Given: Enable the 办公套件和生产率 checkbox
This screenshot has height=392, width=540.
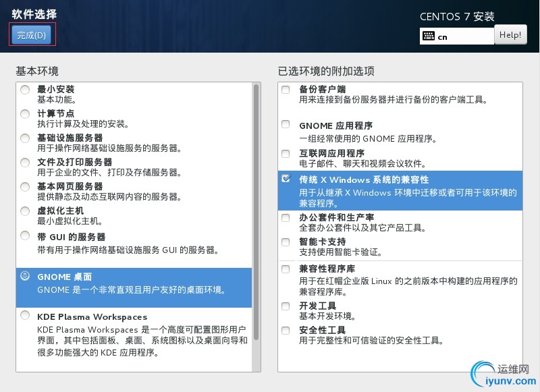Looking at the screenshot, I should coord(286,218).
